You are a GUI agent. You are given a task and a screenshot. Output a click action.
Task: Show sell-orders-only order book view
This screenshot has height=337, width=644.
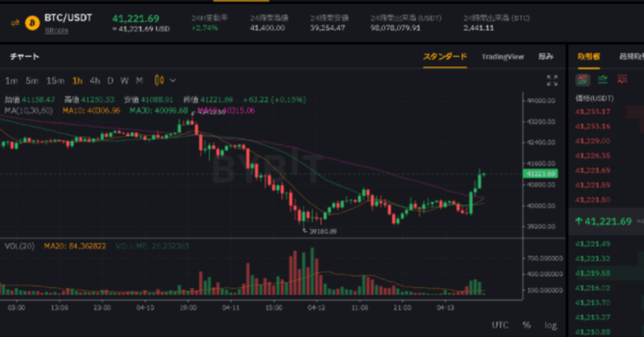coord(622,79)
